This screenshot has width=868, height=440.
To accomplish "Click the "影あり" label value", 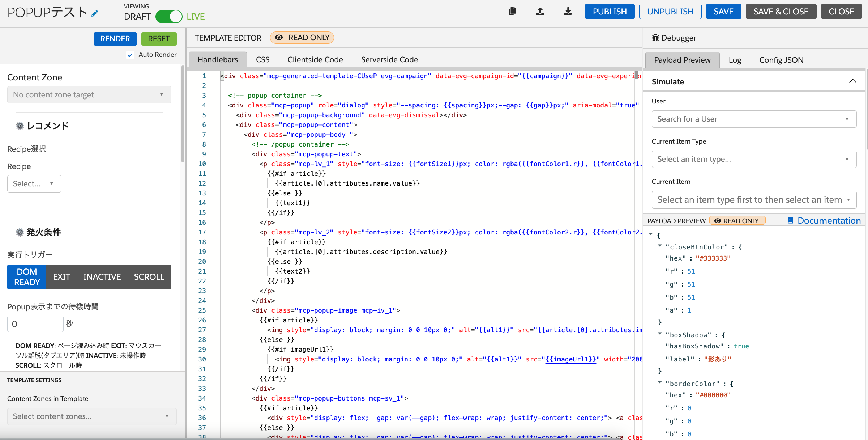I will [718, 359].
